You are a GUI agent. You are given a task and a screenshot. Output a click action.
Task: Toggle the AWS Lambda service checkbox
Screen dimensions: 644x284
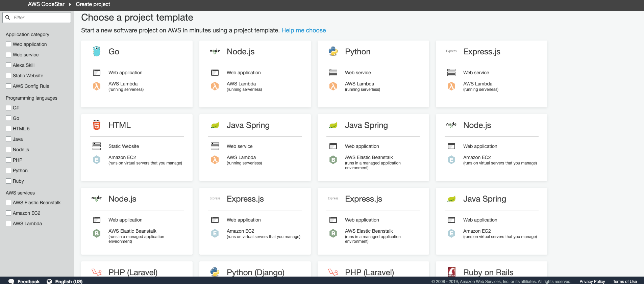[8, 224]
